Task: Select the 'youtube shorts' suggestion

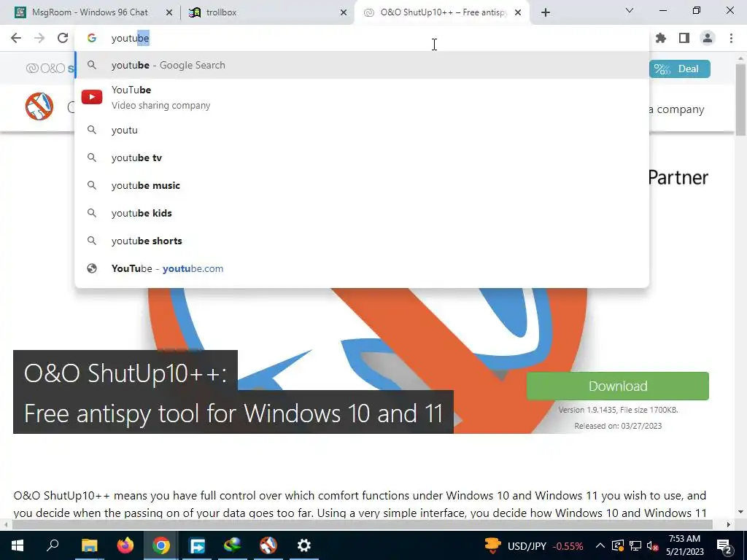Action: (362, 241)
